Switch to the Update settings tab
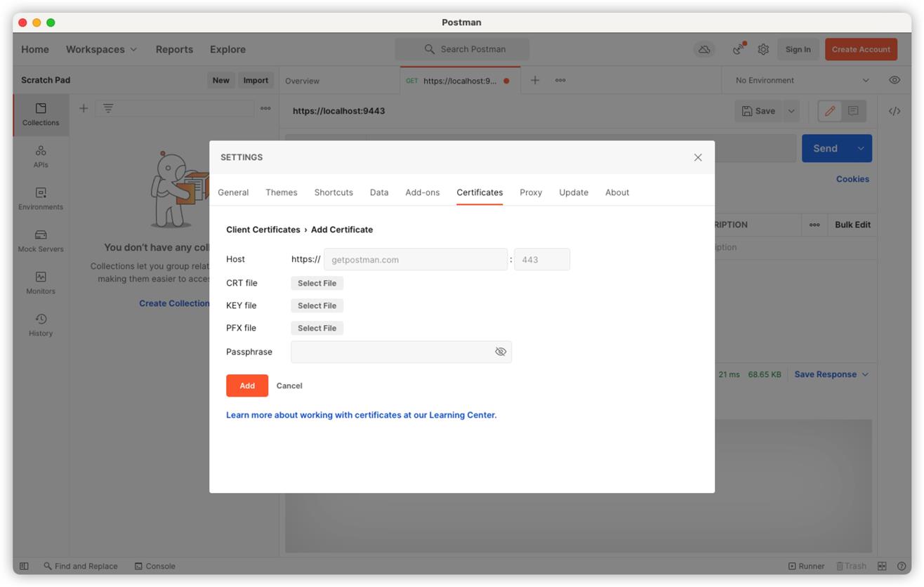Image resolution: width=924 pixels, height=587 pixels. [574, 192]
